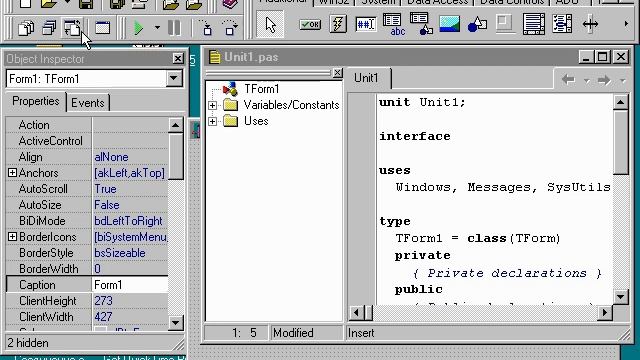Click the View Form toolbar icon
The image size is (640, 360).
coord(49,28)
